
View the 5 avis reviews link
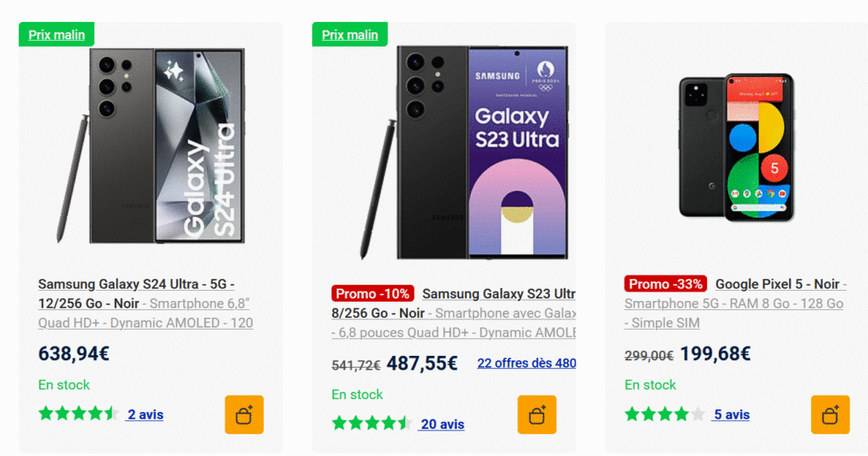[x=732, y=414]
